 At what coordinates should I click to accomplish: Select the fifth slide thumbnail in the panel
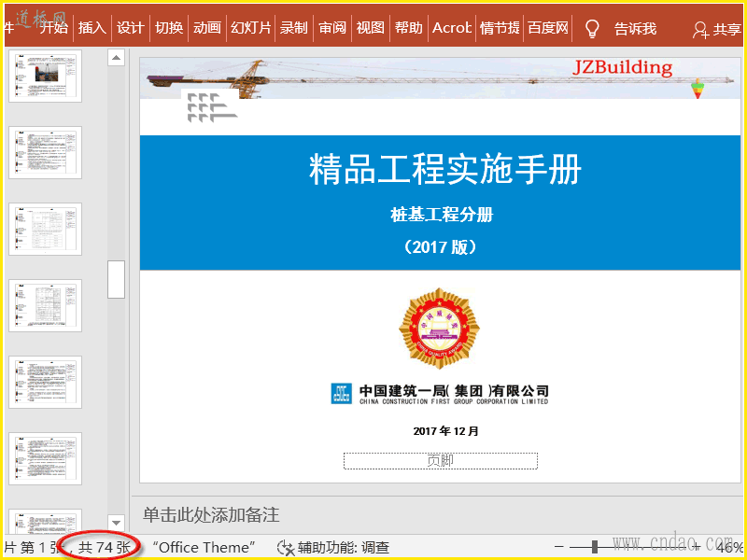point(45,383)
